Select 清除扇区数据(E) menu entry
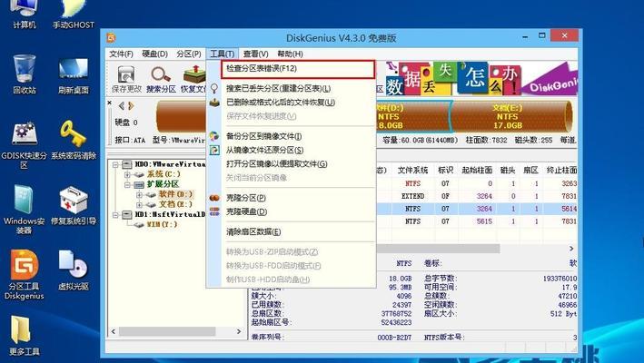644x363 pixels. coord(291,231)
